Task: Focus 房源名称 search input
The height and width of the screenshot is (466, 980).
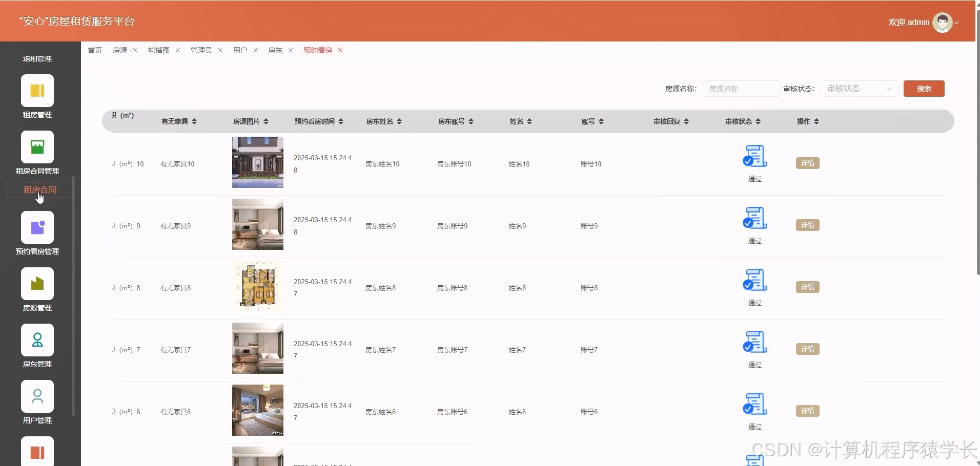Action: (x=742, y=89)
